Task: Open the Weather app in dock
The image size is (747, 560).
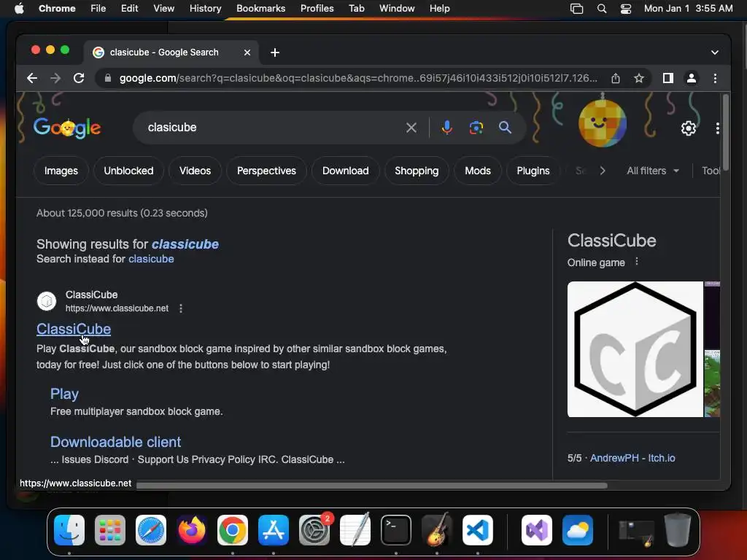Action: pyautogui.click(x=578, y=530)
